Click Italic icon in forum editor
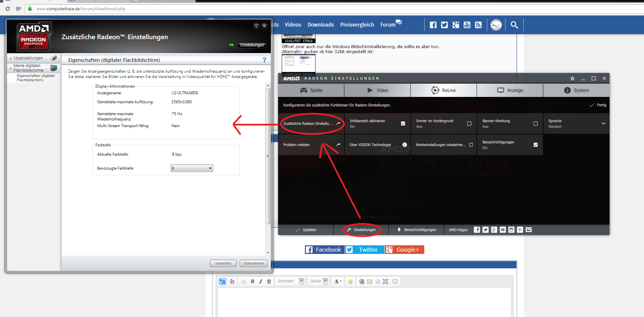Viewport: 644px width, 317px height. coord(261,281)
